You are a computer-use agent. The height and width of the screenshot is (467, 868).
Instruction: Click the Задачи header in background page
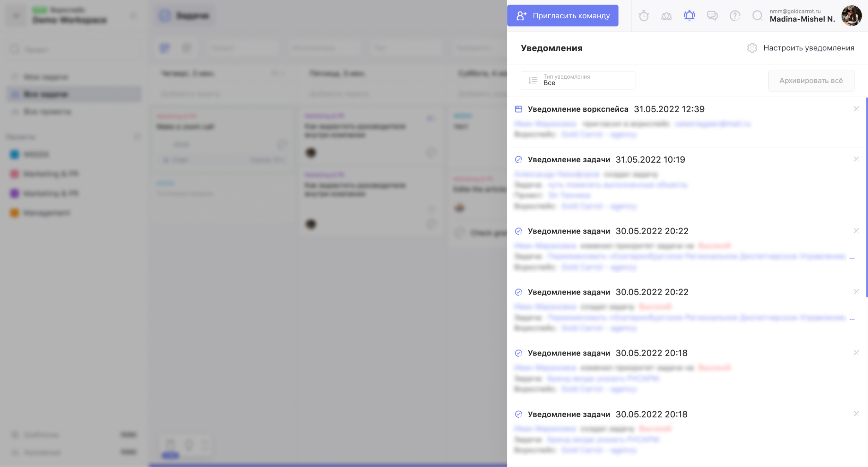tap(184, 16)
